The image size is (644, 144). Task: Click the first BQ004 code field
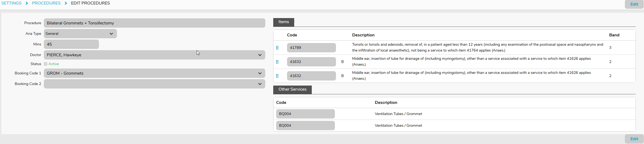pyautogui.click(x=305, y=114)
